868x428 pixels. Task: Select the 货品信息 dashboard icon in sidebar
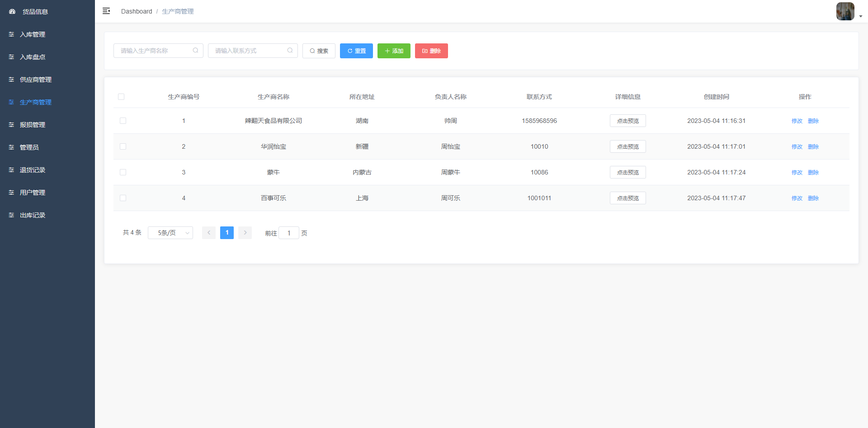coord(11,11)
